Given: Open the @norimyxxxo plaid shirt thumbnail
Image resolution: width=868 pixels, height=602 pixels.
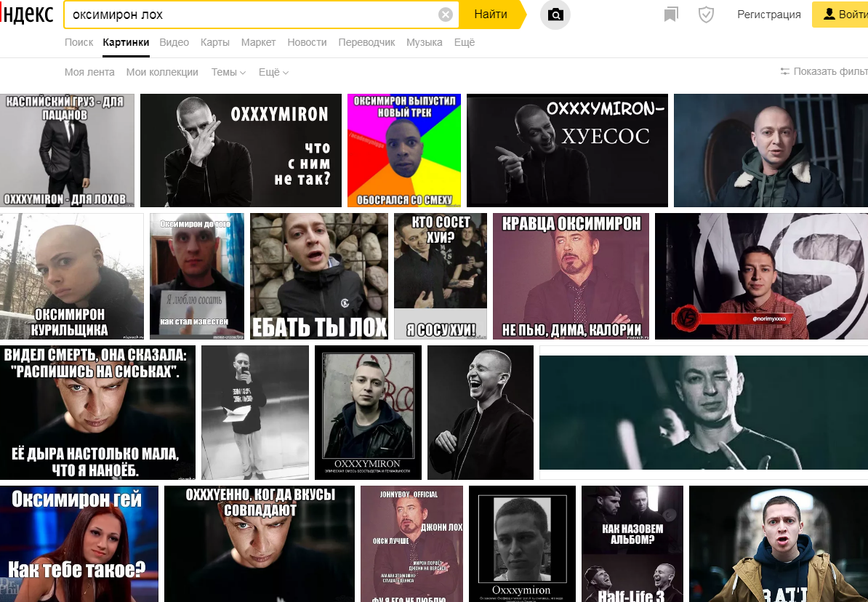Looking at the screenshot, I should 761,276.
